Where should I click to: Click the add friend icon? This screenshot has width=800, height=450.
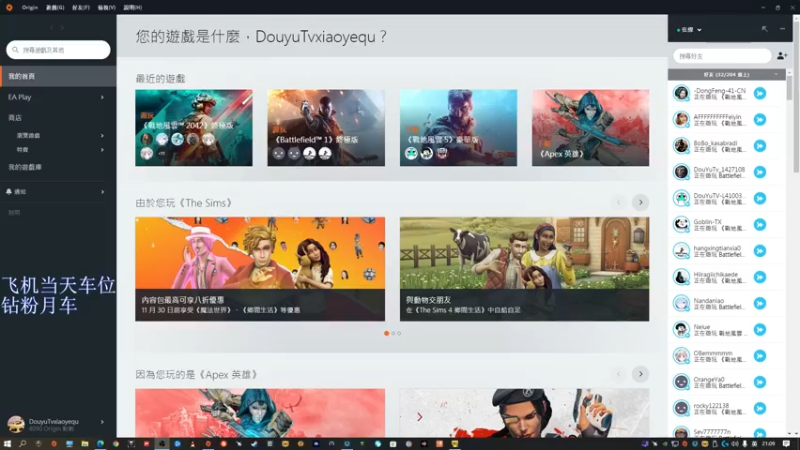[782, 56]
